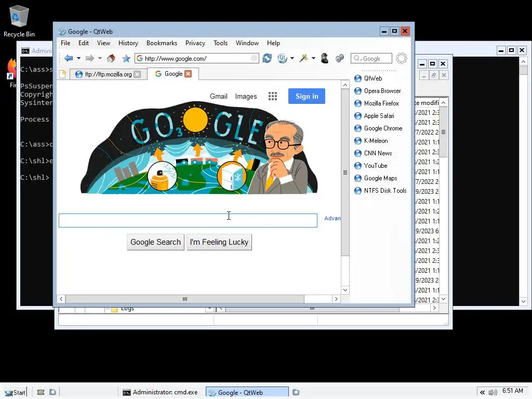This screenshot has width=532, height=399.
Task: Open the Google apps grid icon
Action: click(273, 96)
